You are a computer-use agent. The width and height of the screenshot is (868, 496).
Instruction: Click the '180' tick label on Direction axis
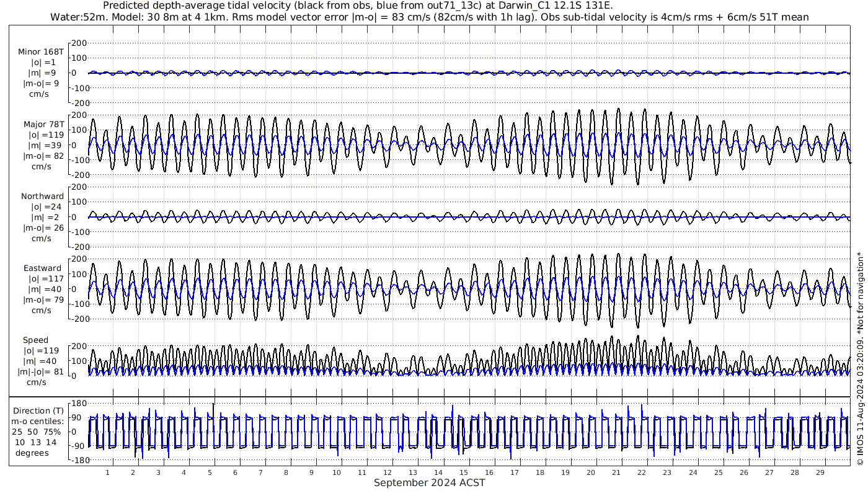pyautogui.click(x=78, y=403)
